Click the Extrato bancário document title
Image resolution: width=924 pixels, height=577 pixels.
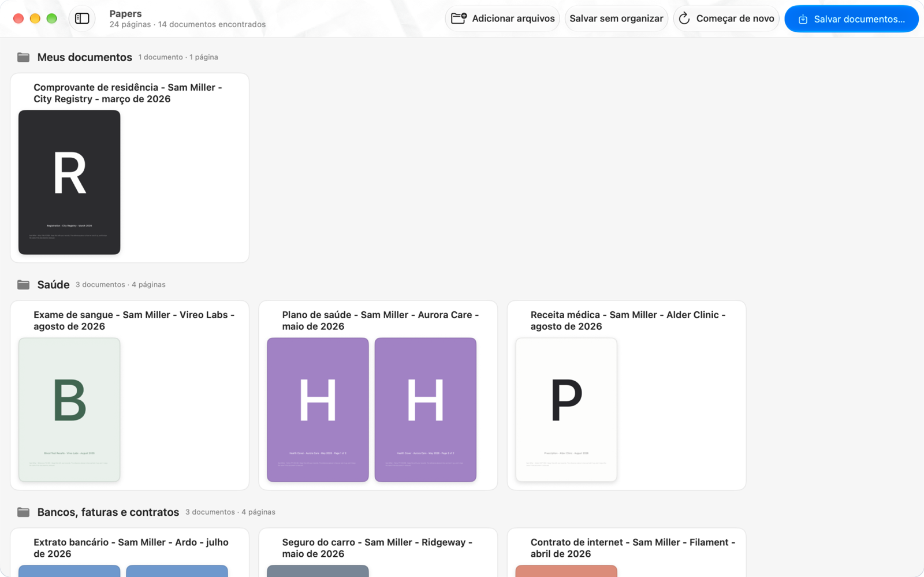coord(131,548)
